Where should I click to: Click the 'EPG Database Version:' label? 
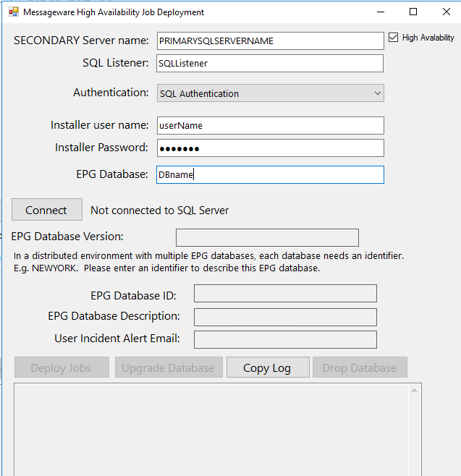[x=67, y=237]
